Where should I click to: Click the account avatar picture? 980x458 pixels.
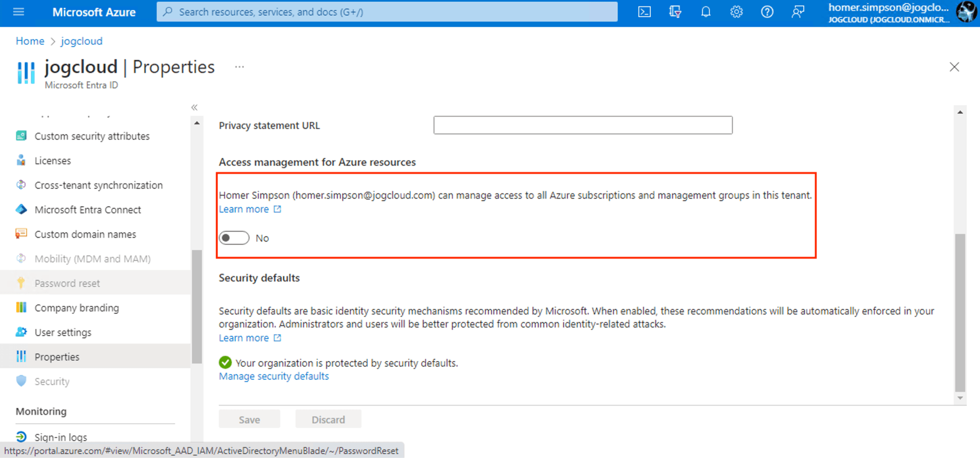pos(966,12)
